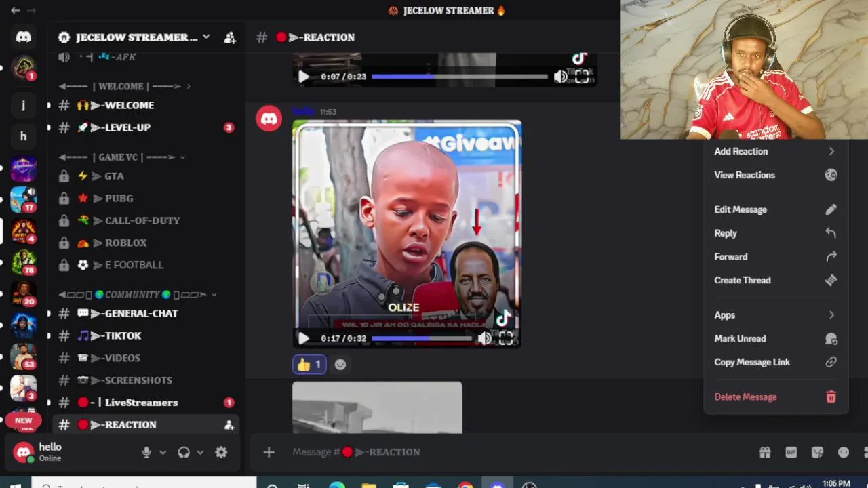Click add members icon beside REACTION channel
This screenshot has height=488, width=868.
click(x=229, y=425)
